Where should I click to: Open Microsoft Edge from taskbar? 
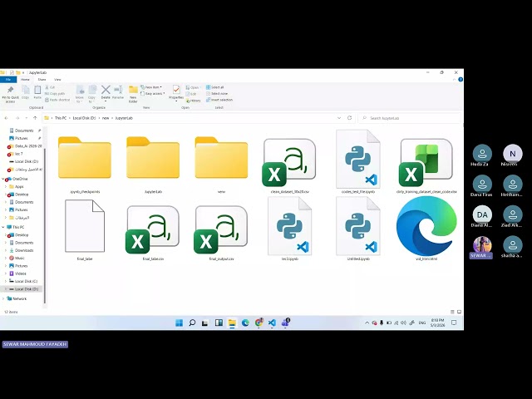point(245,323)
